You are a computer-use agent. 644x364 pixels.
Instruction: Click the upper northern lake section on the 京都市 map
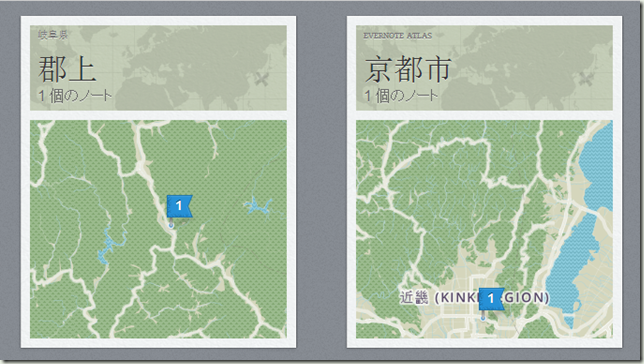coord(598,168)
